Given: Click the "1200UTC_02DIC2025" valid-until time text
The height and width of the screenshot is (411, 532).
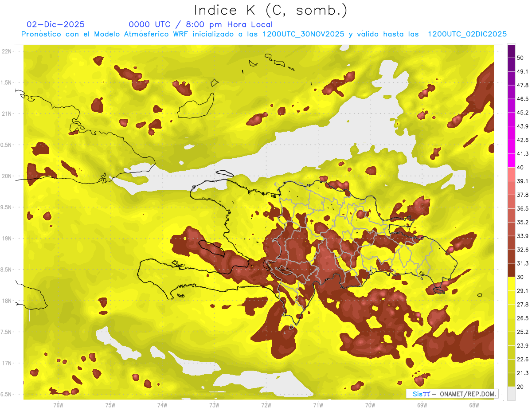Looking at the screenshot, I should click(467, 34).
